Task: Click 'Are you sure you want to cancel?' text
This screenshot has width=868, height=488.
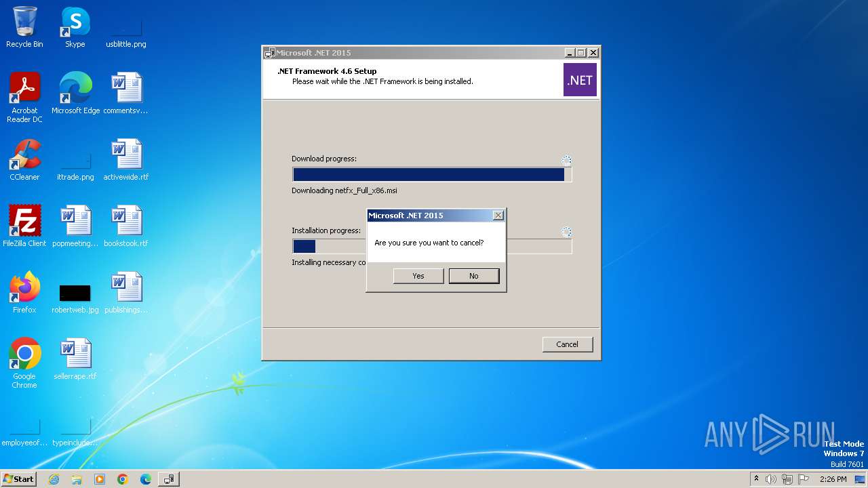Action: pyautogui.click(x=429, y=243)
